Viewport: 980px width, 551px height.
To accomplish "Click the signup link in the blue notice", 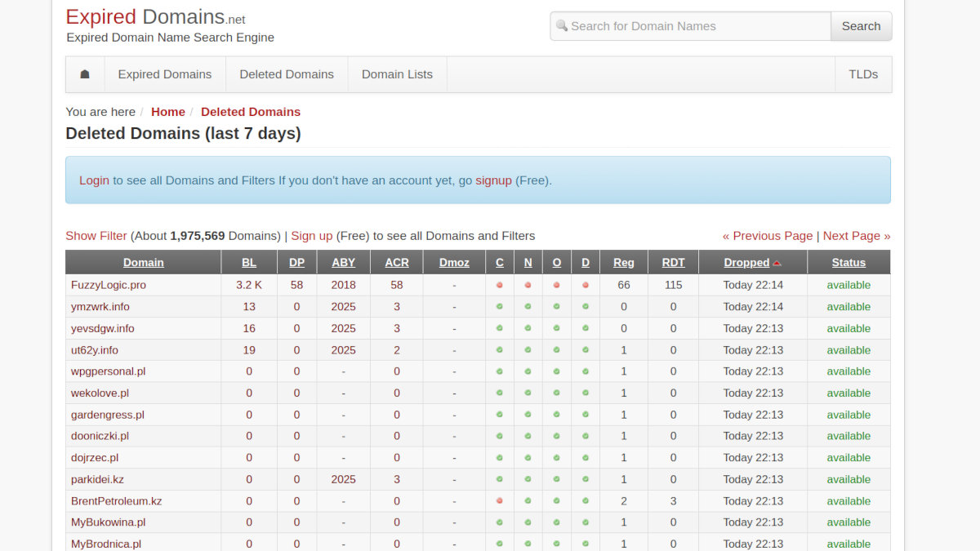I will point(493,180).
